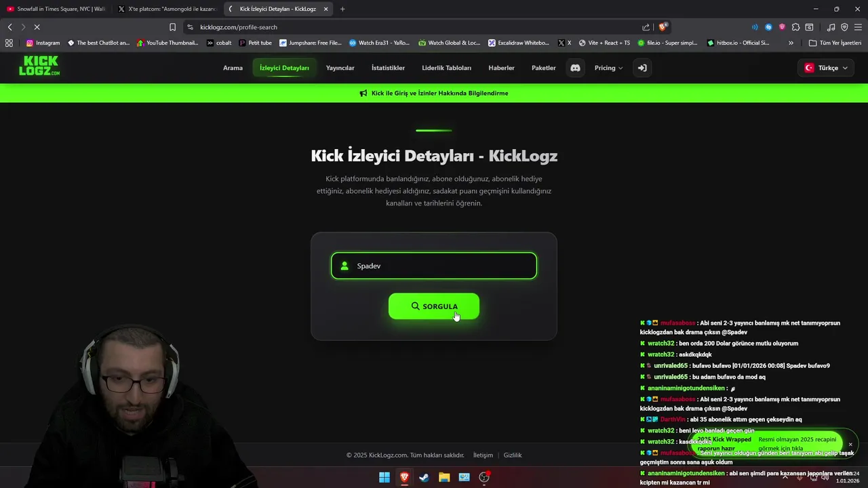Open the Türkçe language selector
The width and height of the screenshot is (868, 488).
826,68
